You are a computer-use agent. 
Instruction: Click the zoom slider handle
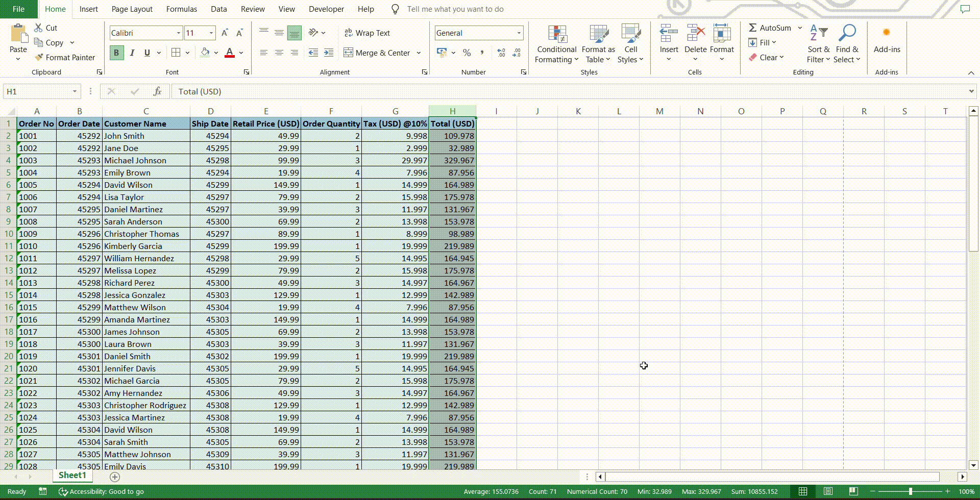[911, 491]
